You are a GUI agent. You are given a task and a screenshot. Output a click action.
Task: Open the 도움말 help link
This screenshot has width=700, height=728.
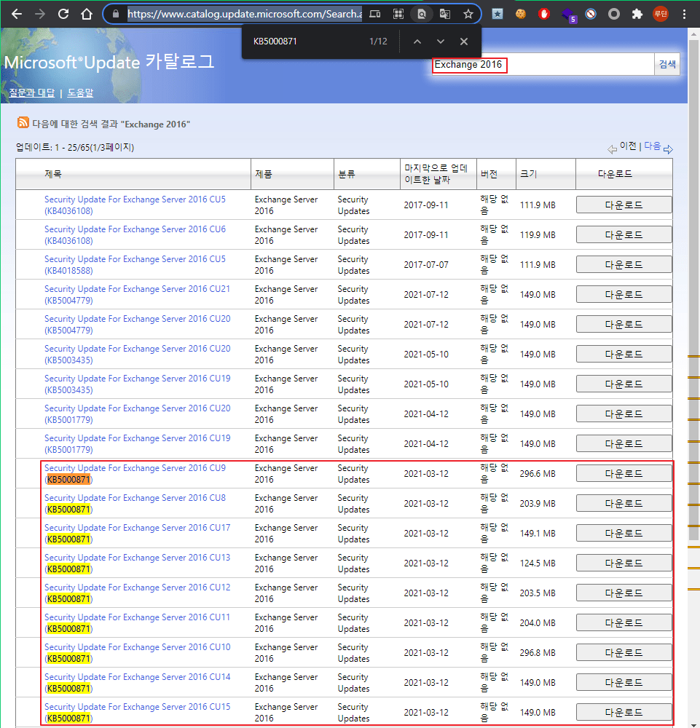80,92
